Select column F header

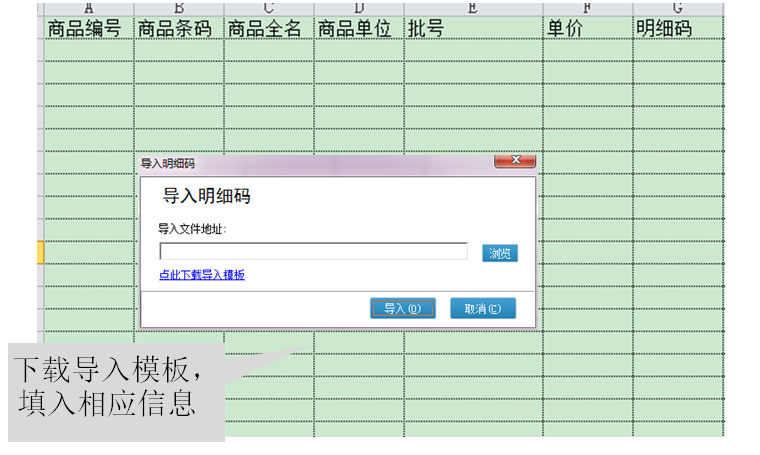[x=587, y=9]
